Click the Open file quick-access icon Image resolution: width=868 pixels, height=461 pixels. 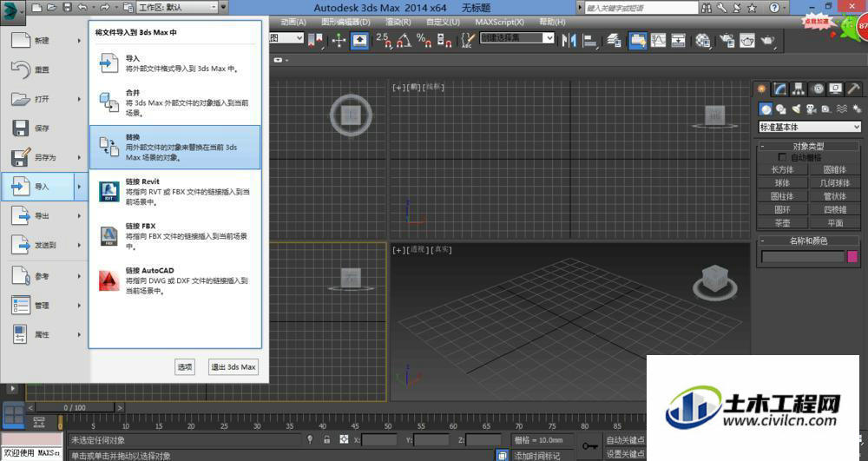tap(51, 8)
